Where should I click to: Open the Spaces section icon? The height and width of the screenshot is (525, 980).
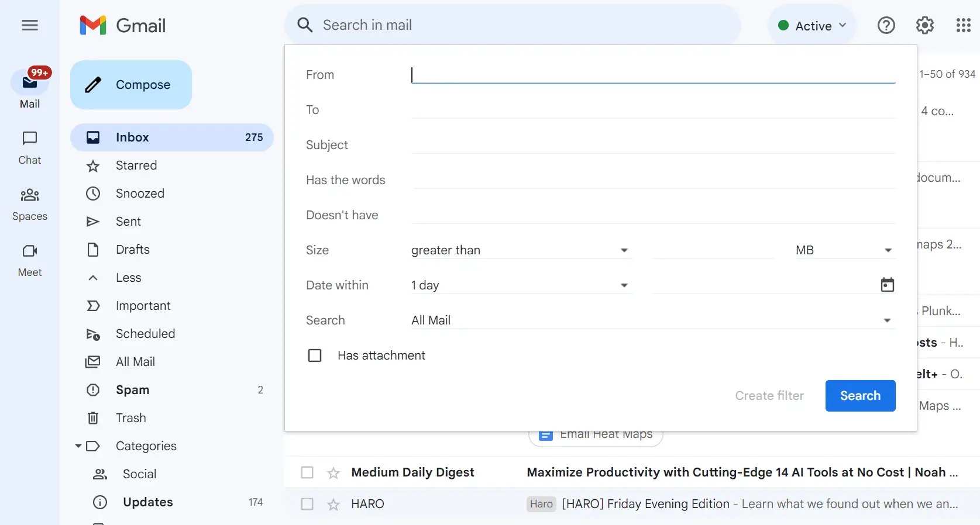30,195
